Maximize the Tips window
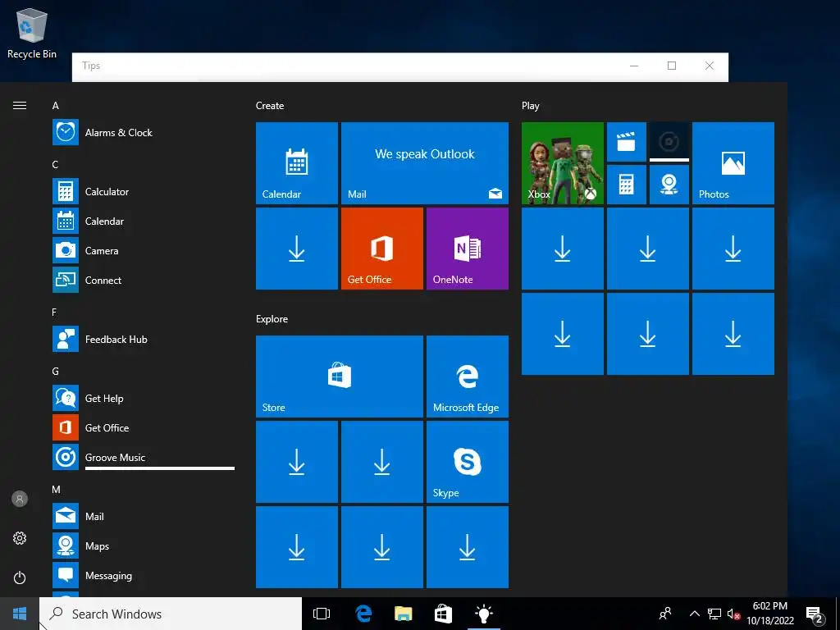This screenshot has width=840, height=630. pos(672,66)
